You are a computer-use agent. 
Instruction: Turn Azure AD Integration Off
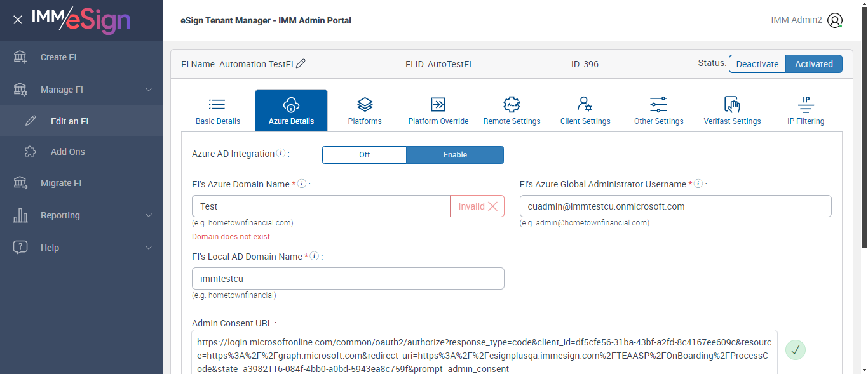364,155
